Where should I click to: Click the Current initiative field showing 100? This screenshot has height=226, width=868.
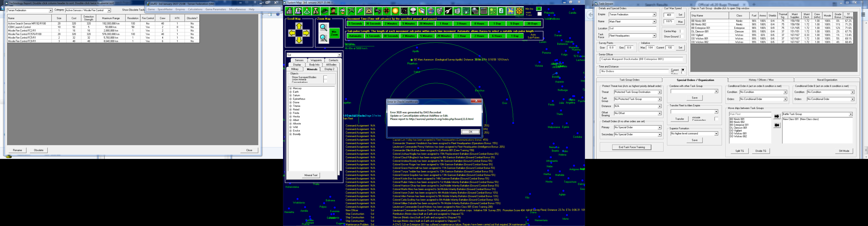pos(670,48)
